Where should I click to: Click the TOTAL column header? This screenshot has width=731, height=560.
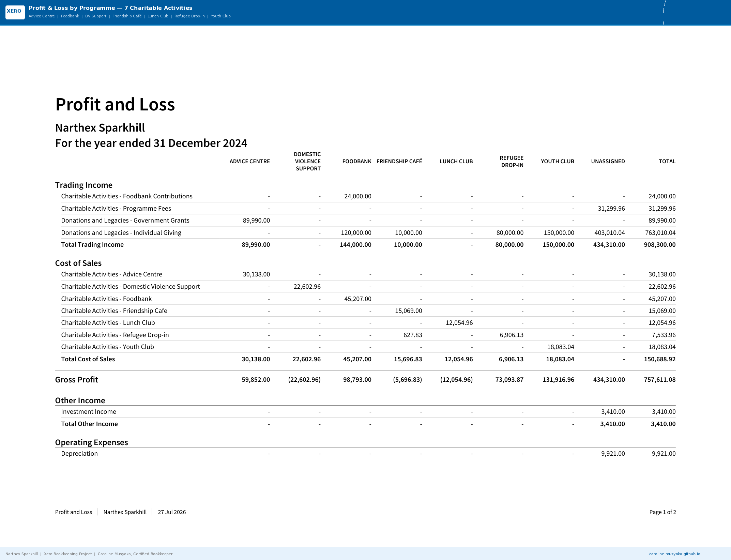pos(667,161)
